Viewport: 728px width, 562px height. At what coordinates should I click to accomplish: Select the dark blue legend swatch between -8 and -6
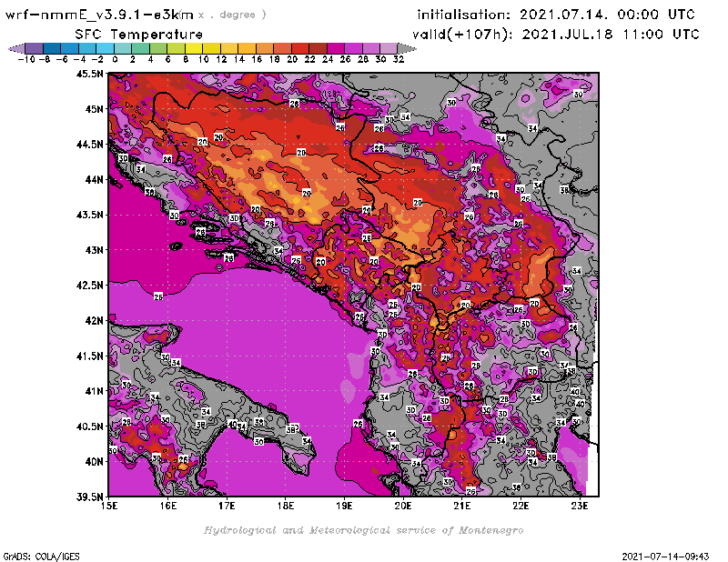tap(52, 48)
